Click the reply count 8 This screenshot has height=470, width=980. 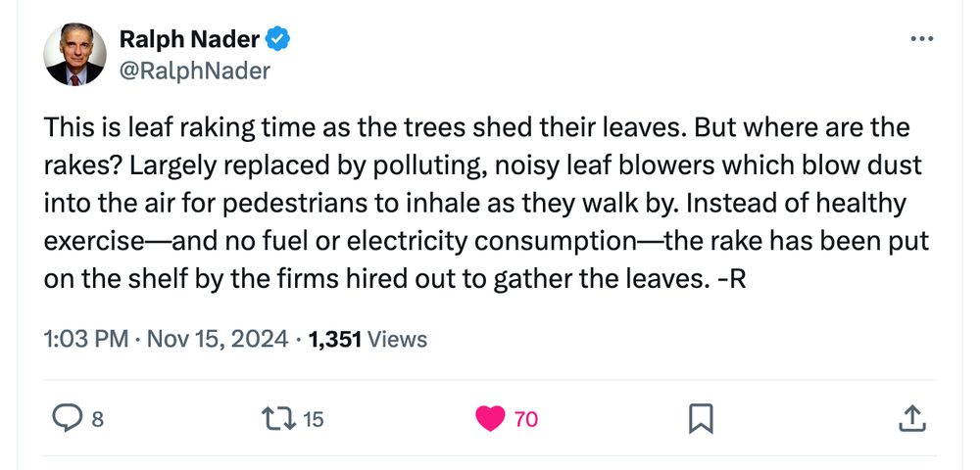point(97,420)
